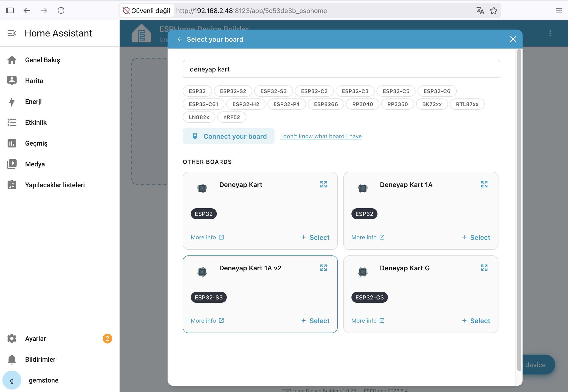Image resolution: width=568 pixels, height=392 pixels.
Task: Expand the Deneyap Kart 1A v2 card icon
Action: 324,268
